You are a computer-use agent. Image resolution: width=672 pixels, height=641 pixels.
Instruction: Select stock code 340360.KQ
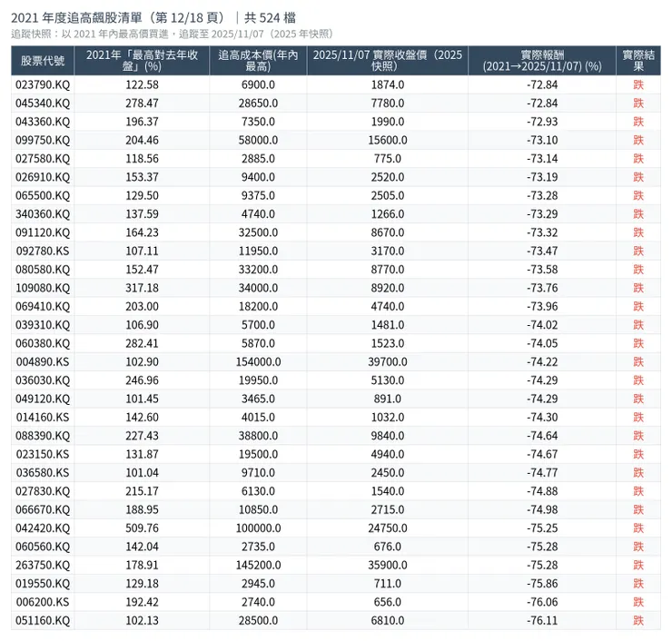point(43,213)
